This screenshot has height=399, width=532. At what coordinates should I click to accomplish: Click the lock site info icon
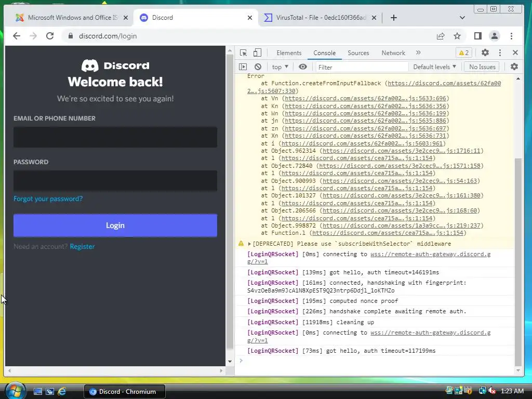[71, 36]
